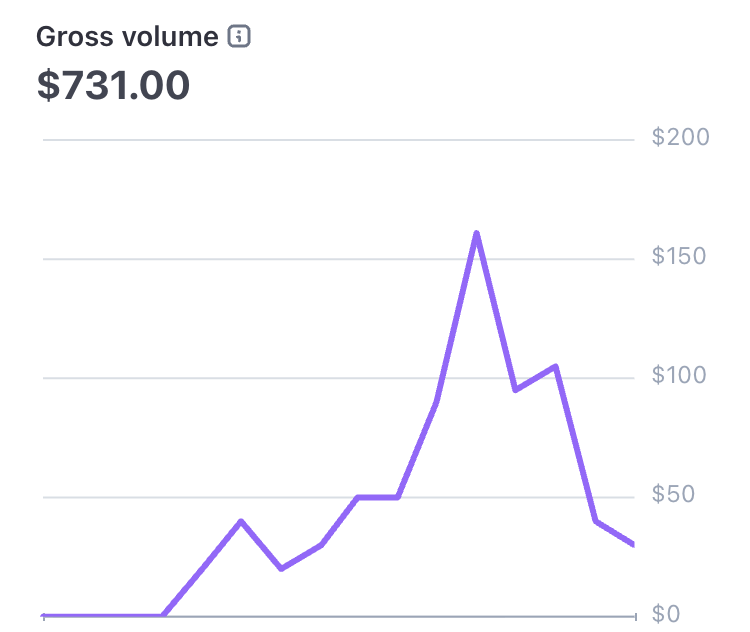750x632 pixels.
Task: Click the $200 axis label
Action: click(x=679, y=138)
